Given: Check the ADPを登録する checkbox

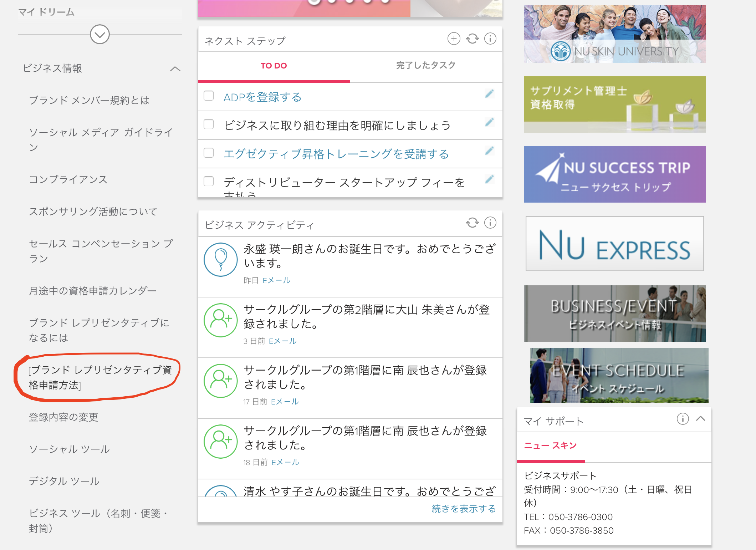Looking at the screenshot, I should click(x=209, y=96).
